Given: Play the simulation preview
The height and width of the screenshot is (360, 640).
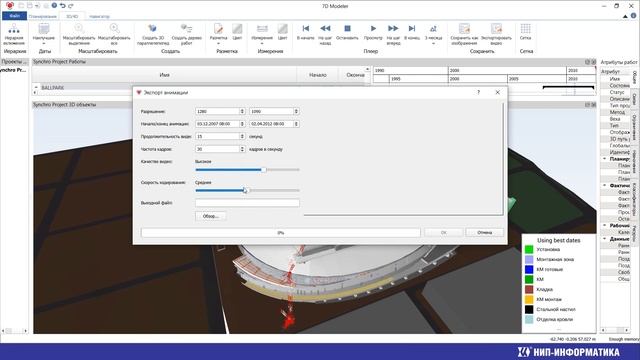Looking at the screenshot, I should 373,32.
